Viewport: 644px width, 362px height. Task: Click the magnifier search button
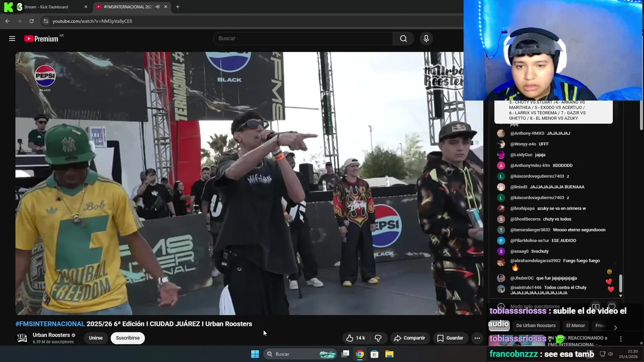(404, 39)
